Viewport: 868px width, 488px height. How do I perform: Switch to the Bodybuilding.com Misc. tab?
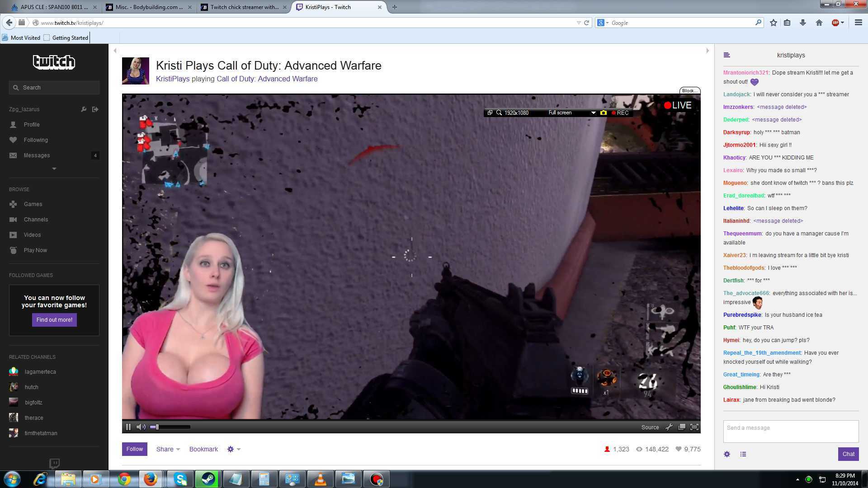148,7
